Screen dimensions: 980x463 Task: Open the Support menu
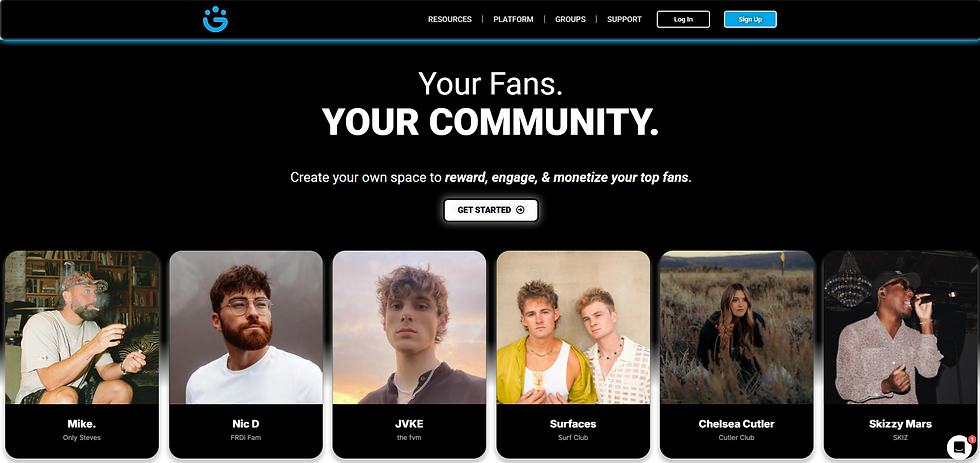click(624, 19)
